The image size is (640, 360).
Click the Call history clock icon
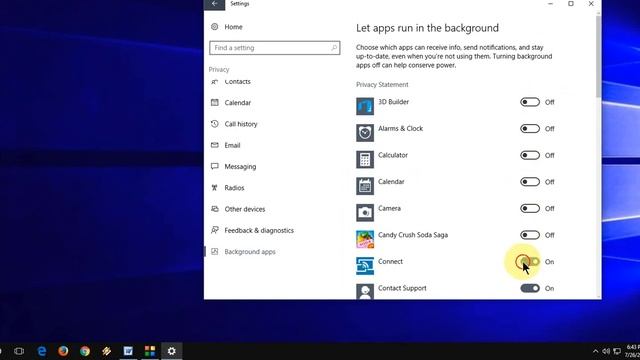pyautogui.click(x=214, y=124)
